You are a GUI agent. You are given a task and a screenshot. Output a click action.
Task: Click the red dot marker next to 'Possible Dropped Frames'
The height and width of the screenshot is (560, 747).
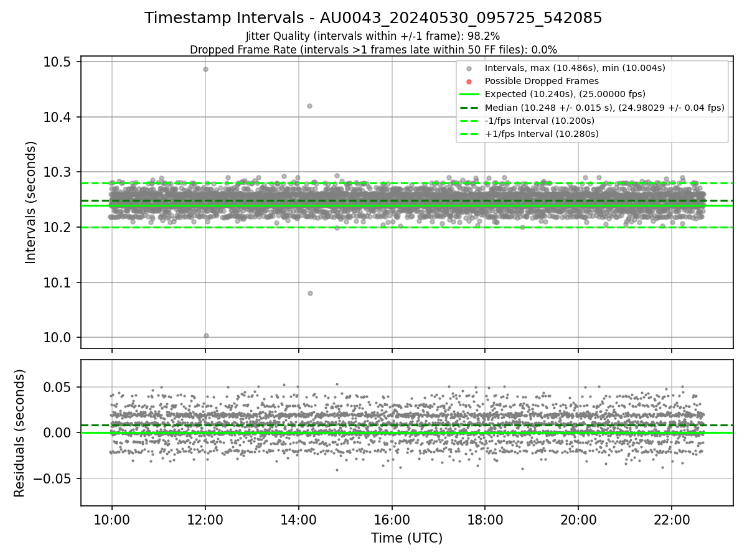(469, 82)
